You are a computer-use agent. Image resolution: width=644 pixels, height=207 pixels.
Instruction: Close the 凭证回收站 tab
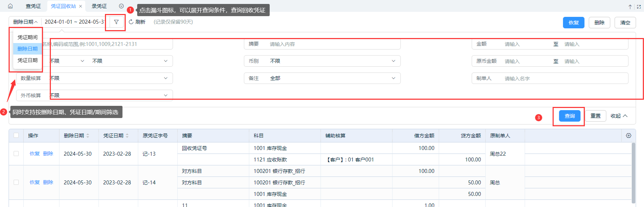click(81, 6)
